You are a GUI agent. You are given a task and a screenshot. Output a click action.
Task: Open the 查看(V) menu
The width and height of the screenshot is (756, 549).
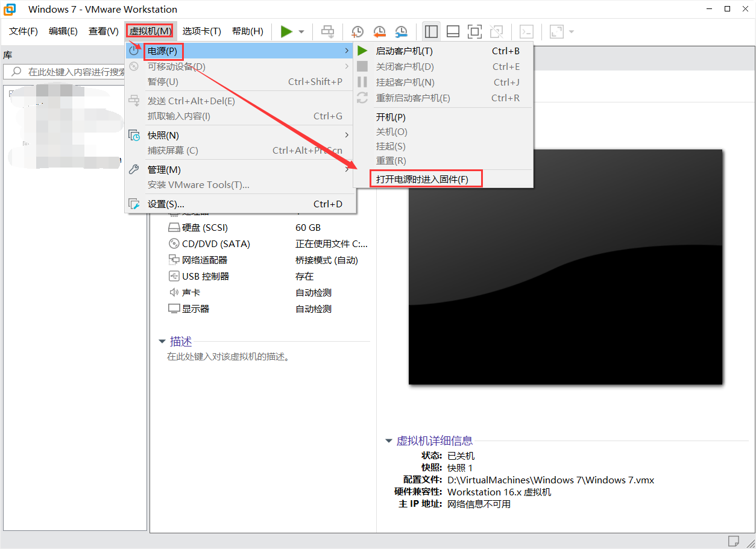click(x=103, y=31)
